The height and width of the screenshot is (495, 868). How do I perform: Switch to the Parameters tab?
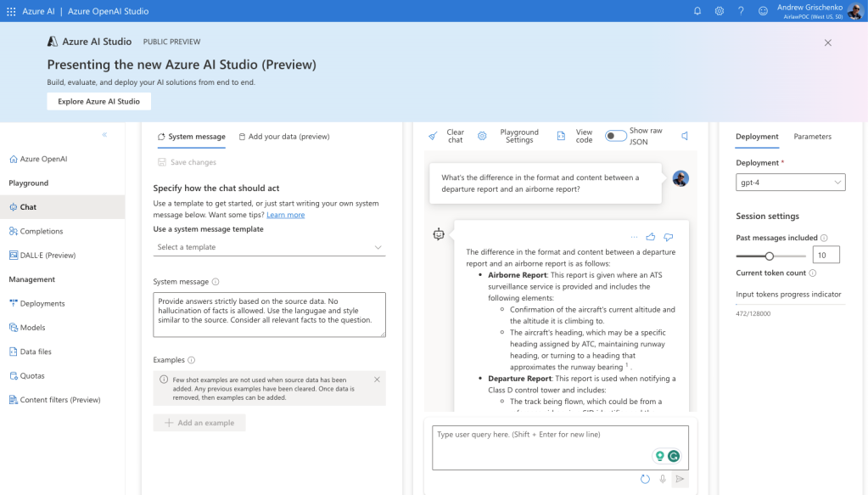click(812, 137)
